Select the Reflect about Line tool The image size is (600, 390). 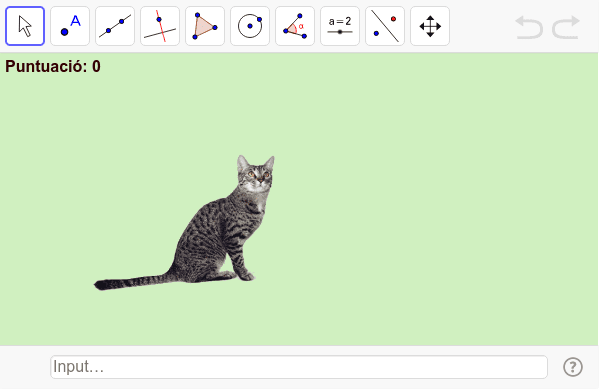coord(385,26)
